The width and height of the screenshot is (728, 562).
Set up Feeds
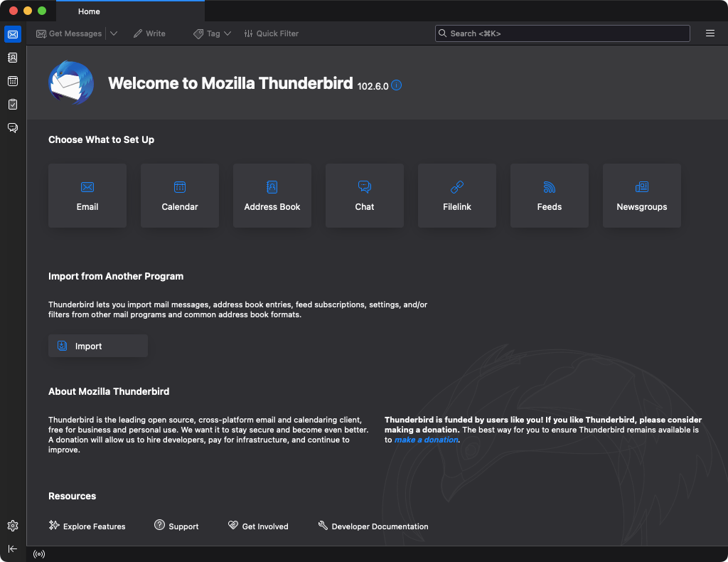click(x=550, y=196)
